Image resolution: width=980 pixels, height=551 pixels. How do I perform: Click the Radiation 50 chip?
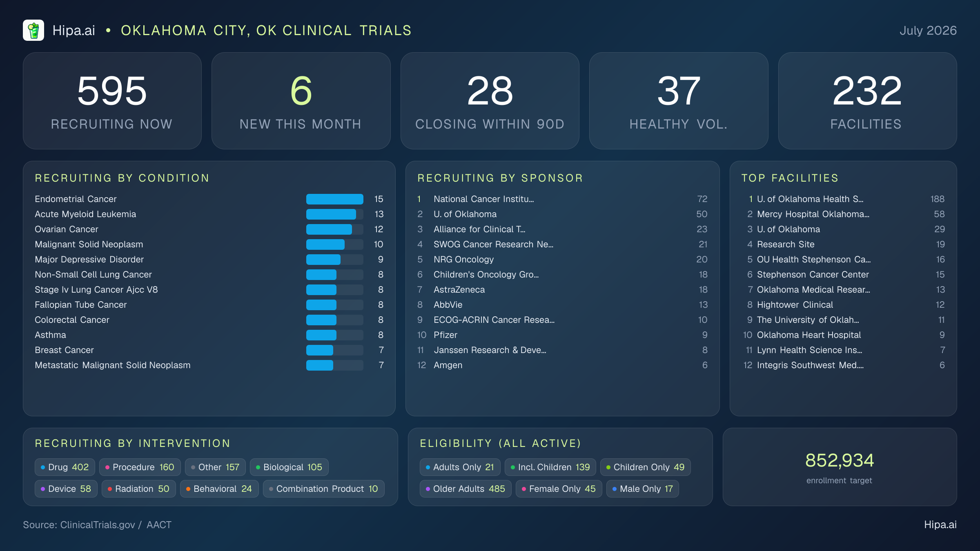click(x=139, y=489)
